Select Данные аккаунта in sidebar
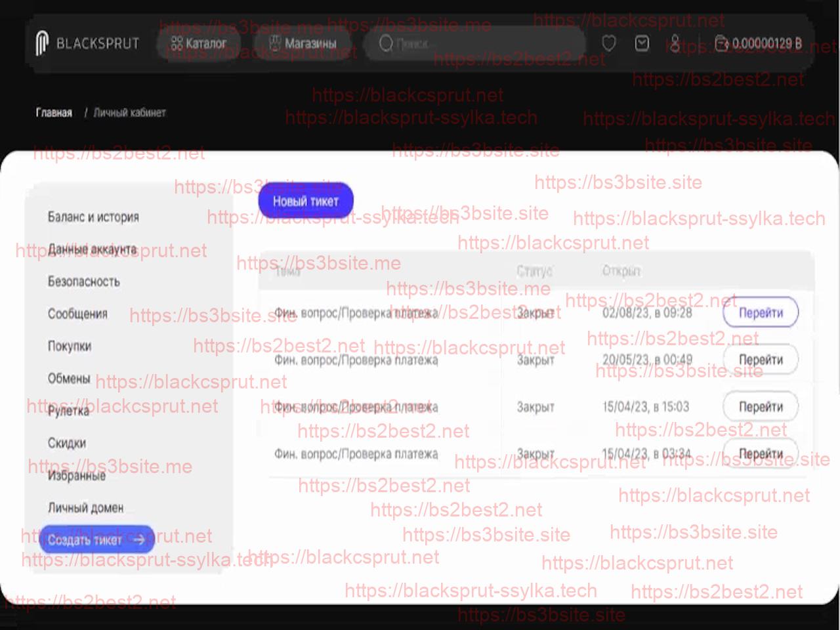840x630 pixels. tap(93, 249)
